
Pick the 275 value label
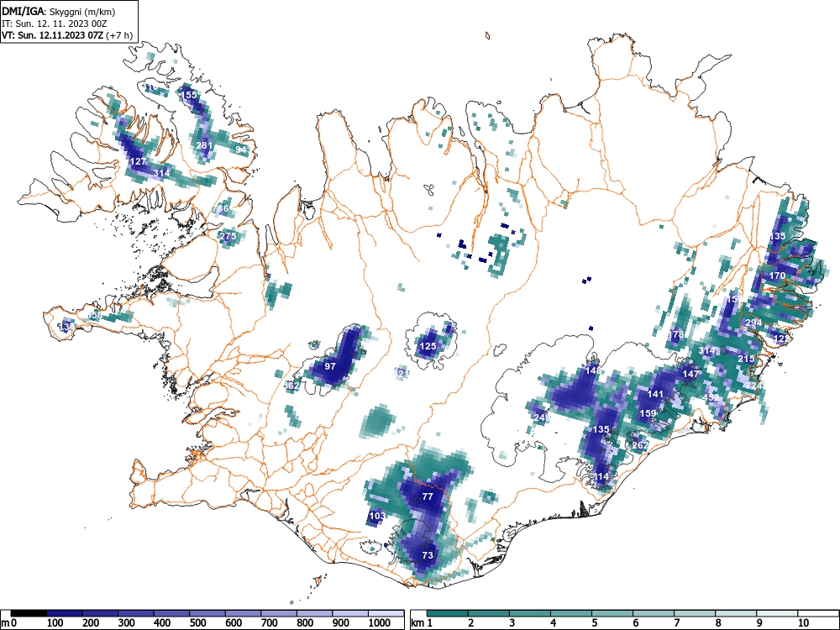228,236
